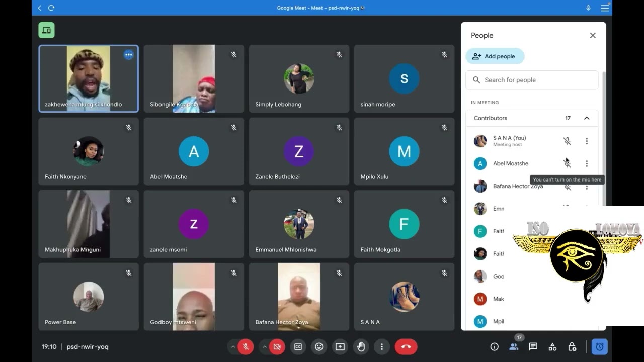The width and height of the screenshot is (644, 362).
Task: Select the Faith Nkonyane tile
Action: point(89,151)
